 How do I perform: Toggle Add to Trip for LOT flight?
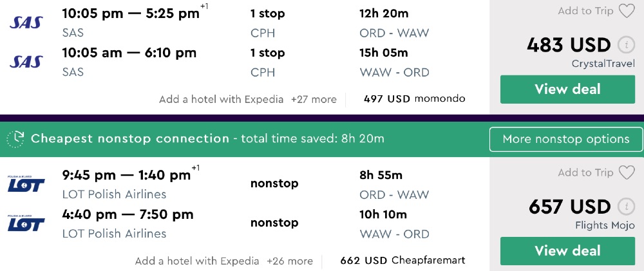pyautogui.click(x=585, y=173)
